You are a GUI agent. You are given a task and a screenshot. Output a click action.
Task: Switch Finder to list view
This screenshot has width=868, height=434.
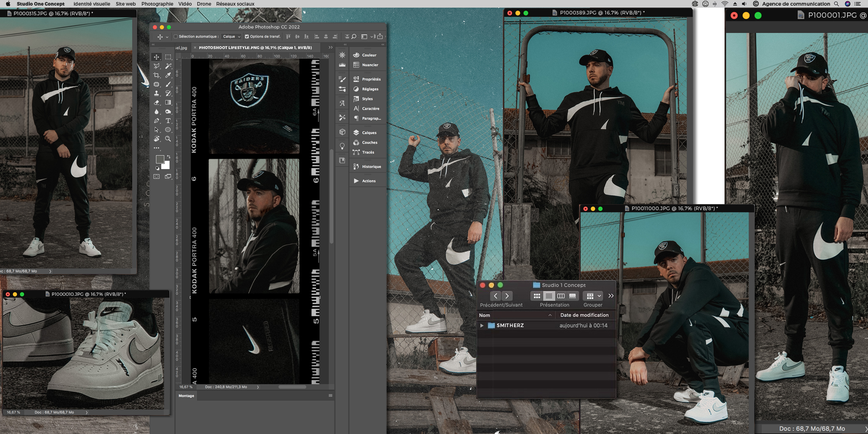click(549, 296)
